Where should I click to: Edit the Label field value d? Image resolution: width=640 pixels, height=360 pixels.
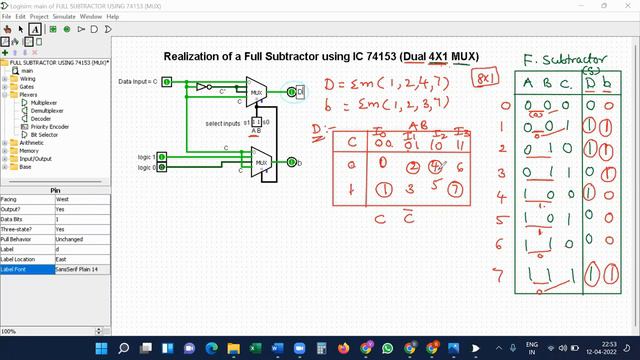click(82, 249)
